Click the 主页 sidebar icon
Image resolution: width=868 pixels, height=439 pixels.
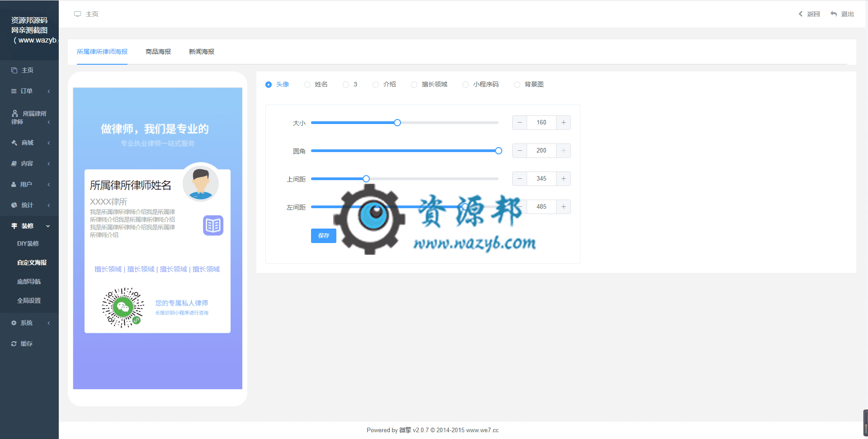[x=14, y=70]
